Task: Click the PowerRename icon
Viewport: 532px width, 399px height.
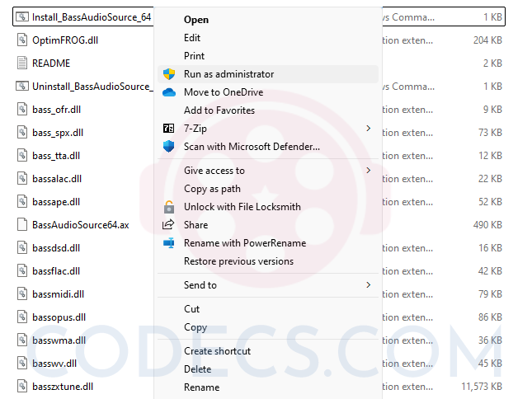Action: 169,243
